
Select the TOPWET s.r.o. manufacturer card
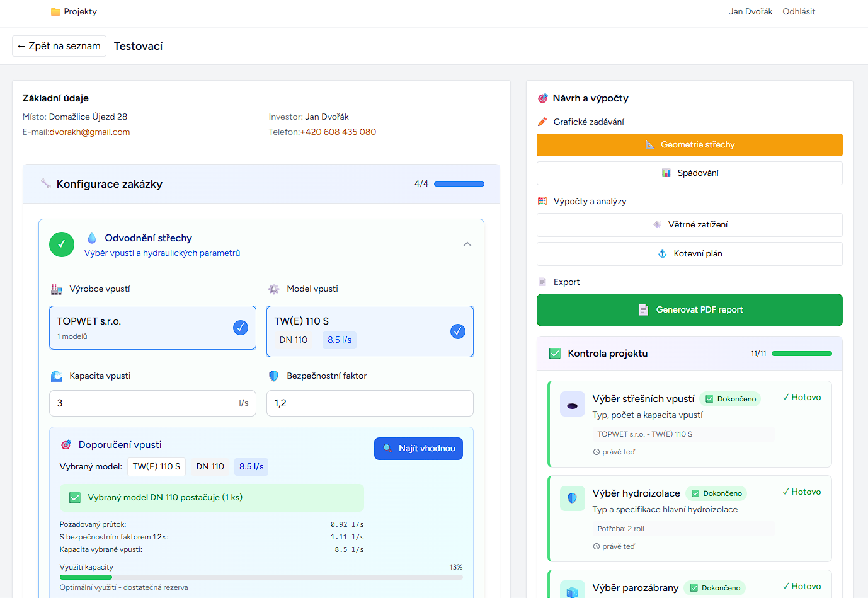pos(153,328)
